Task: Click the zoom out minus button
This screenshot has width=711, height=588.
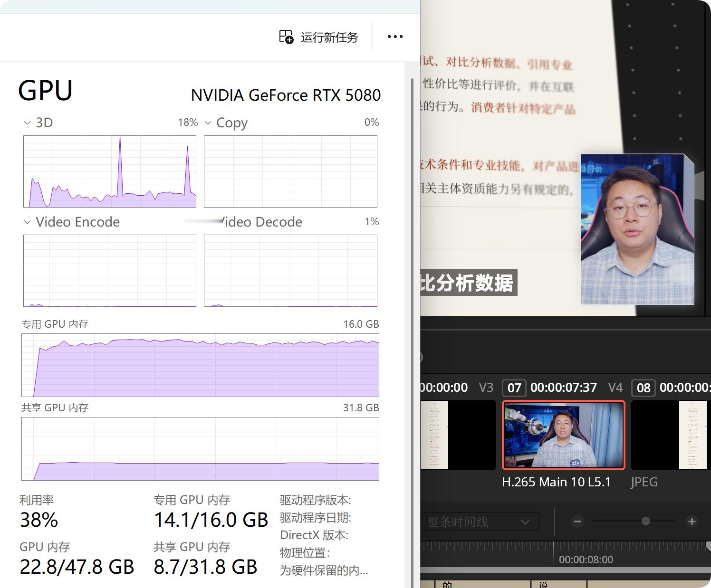Action: point(577,522)
